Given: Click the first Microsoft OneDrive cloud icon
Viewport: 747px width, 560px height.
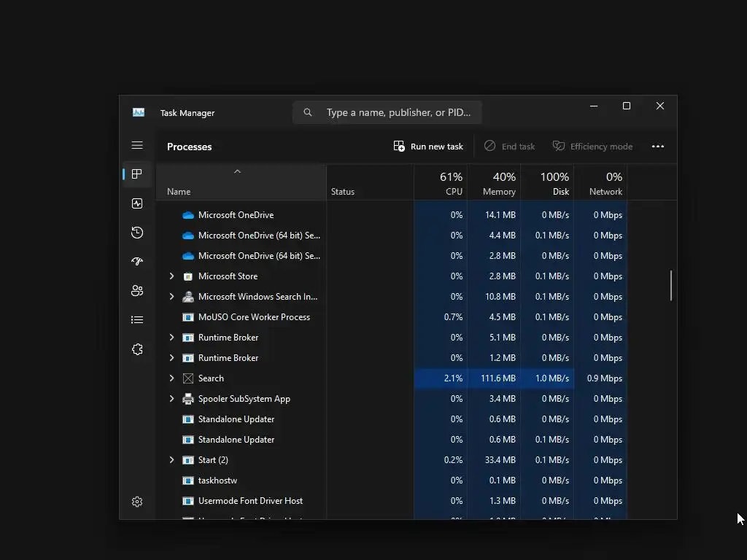Looking at the screenshot, I should (x=188, y=215).
